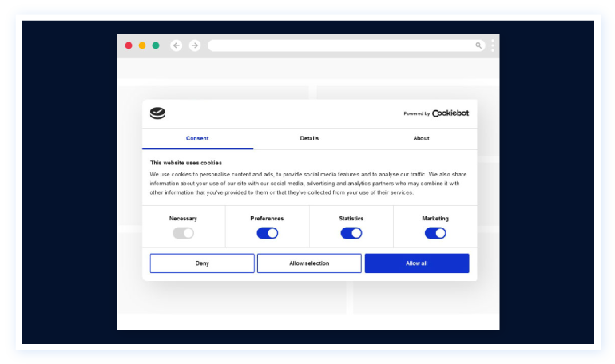
Task: Click the Allow selection button
Action: pos(309,263)
